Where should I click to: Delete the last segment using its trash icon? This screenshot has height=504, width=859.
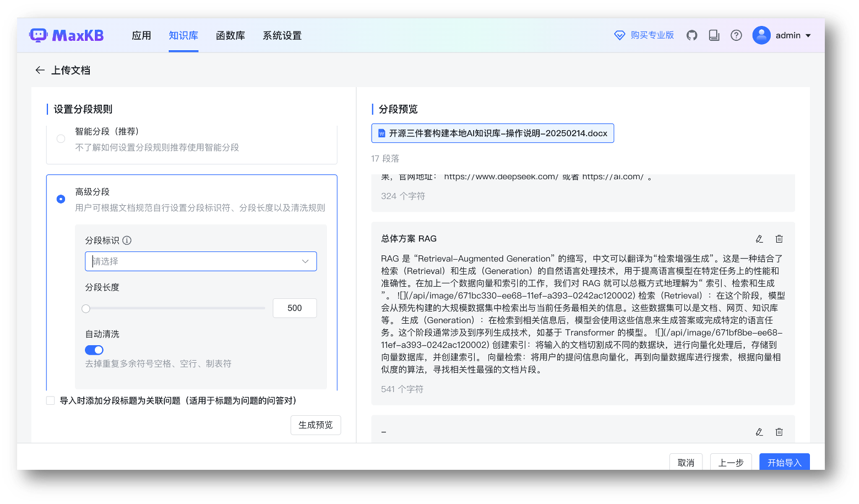[779, 432]
